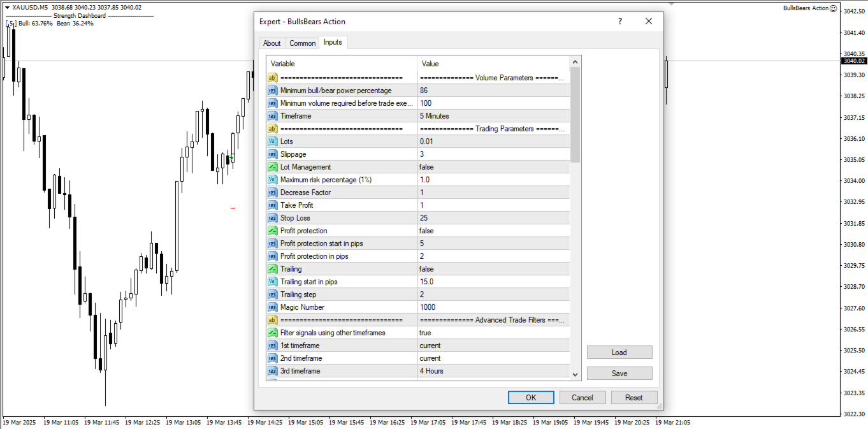Click the inputs list vertical scrollbar thumb
Image resolution: width=868 pixels, height=429 pixels.
[575, 115]
